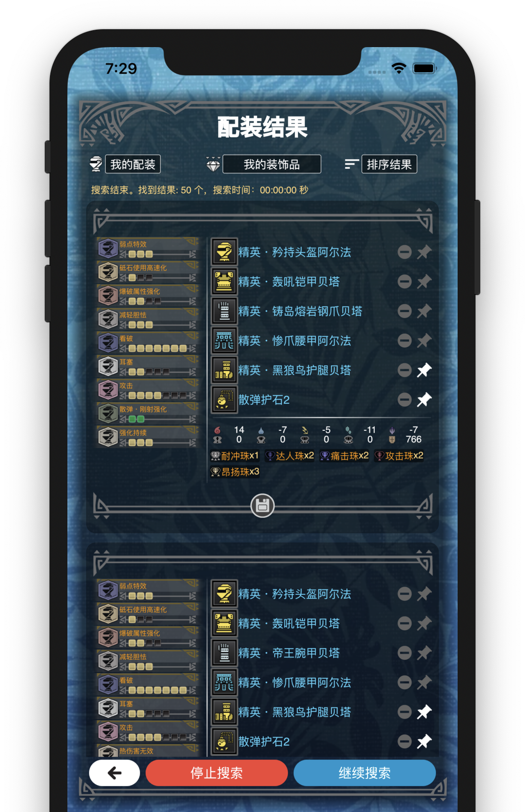This screenshot has height=812, width=525.
Task: Toggle pin for first 散弹护石2 charm
Action: pos(424,400)
